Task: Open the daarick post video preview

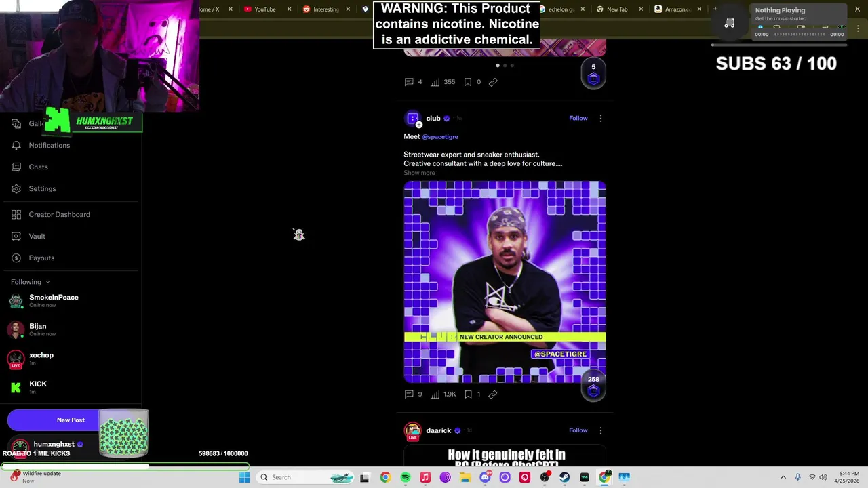Action: click(x=505, y=457)
